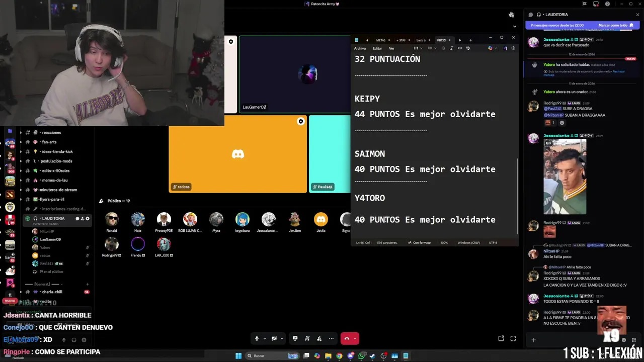The height and width of the screenshot is (362, 644).
Task: Open the H1 heading dropdown in Notepad
Action: [x=418, y=48]
